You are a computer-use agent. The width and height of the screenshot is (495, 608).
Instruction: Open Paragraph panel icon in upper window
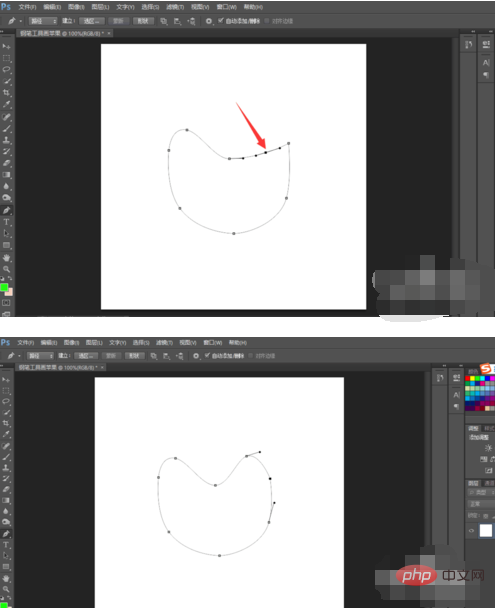pos(486,75)
